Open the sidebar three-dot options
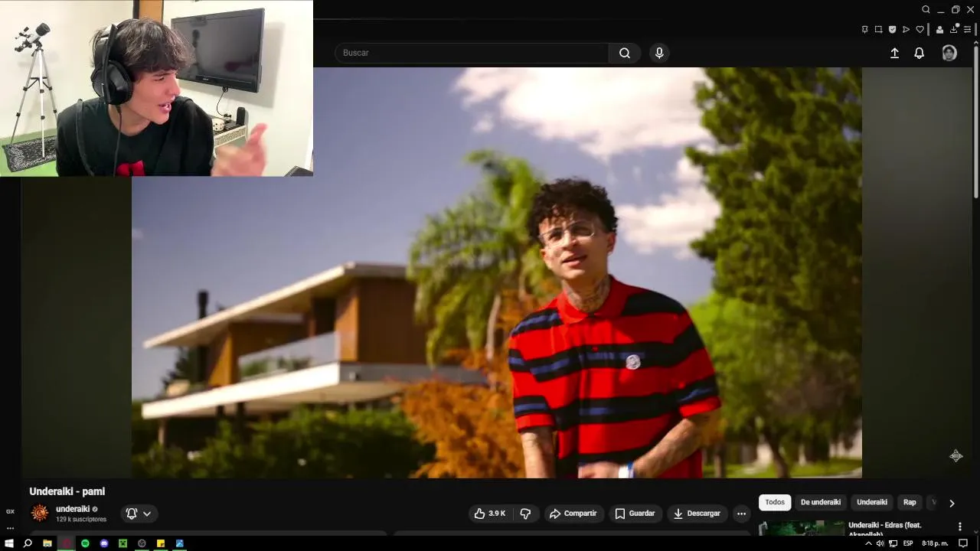The image size is (980, 551). [x=10, y=528]
